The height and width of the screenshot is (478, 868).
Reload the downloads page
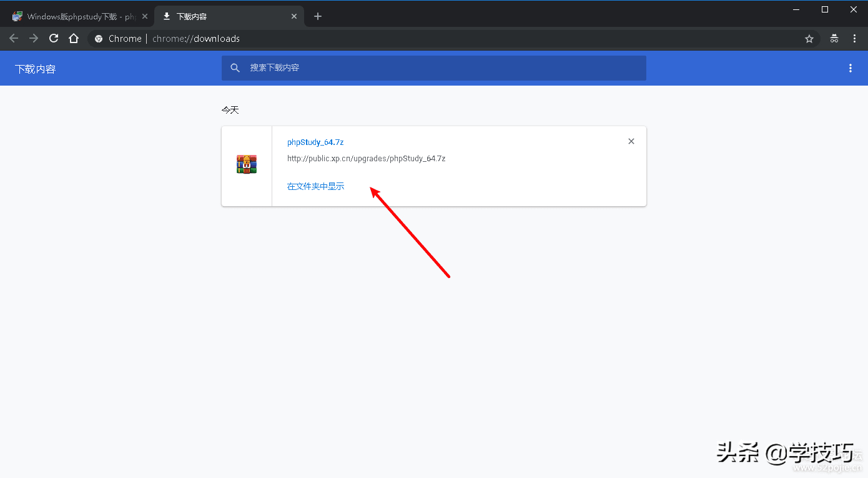point(54,39)
